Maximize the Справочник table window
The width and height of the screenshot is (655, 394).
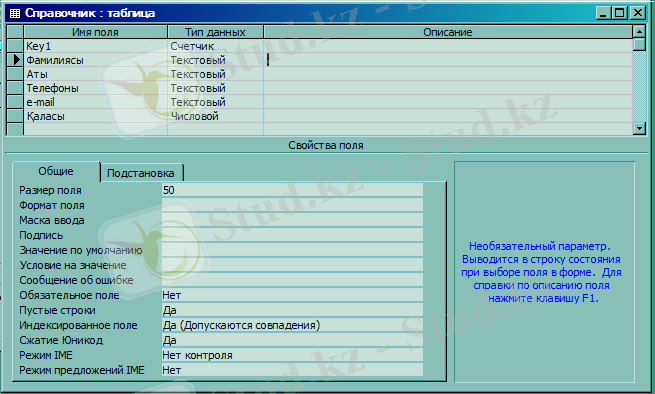click(x=619, y=13)
